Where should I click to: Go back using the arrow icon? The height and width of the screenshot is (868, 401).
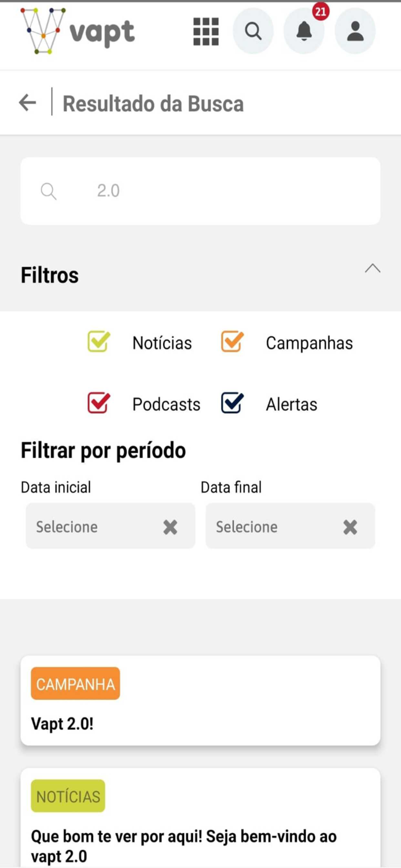[27, 102]
